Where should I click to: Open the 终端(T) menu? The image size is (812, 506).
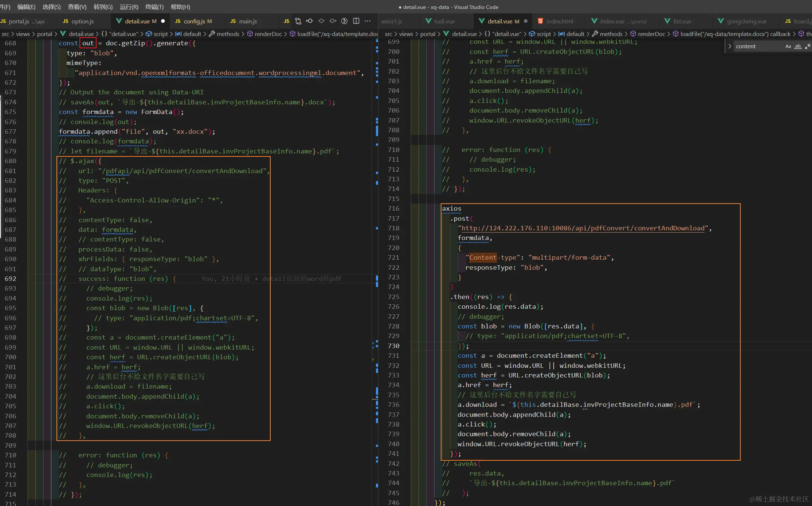[154, 7]
